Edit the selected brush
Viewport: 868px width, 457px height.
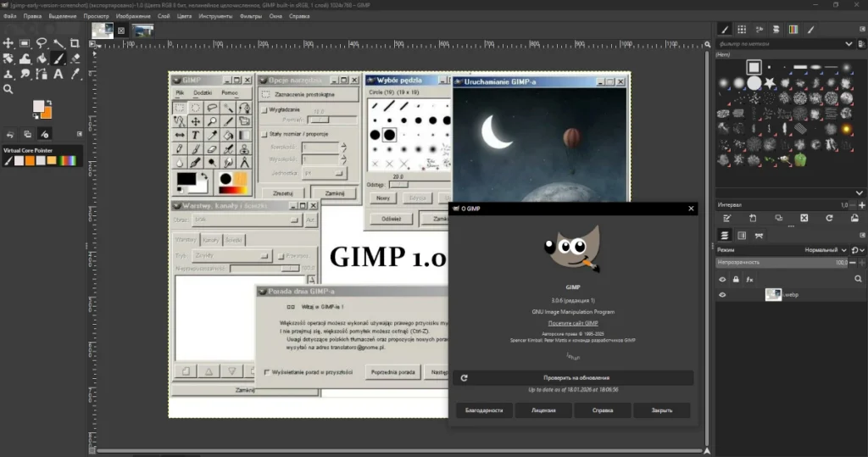(726, 218)
